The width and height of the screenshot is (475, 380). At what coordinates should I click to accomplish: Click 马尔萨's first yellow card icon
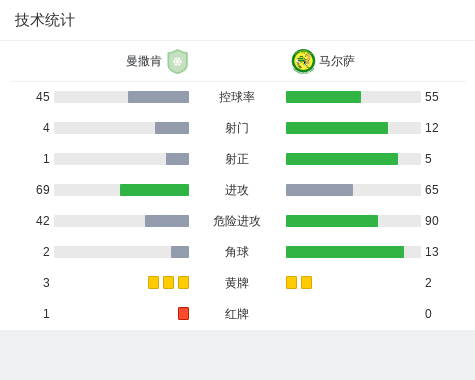(x=291, y=282)
